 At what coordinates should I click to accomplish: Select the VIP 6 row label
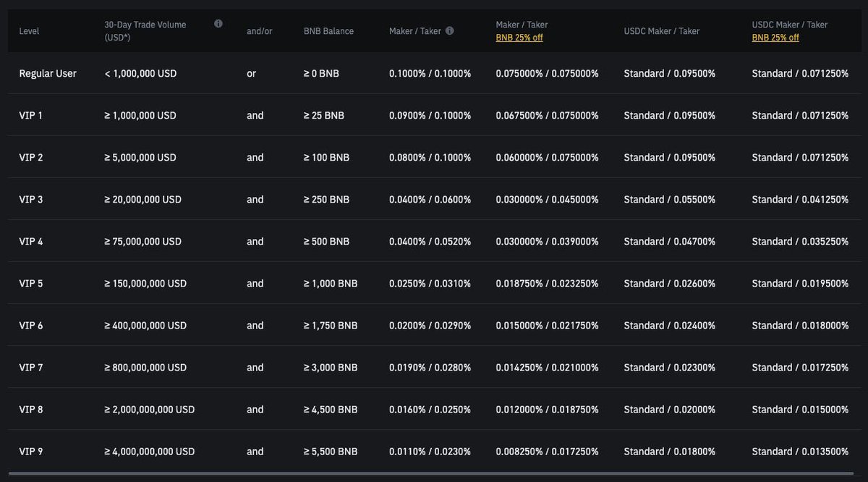point(31,325)
